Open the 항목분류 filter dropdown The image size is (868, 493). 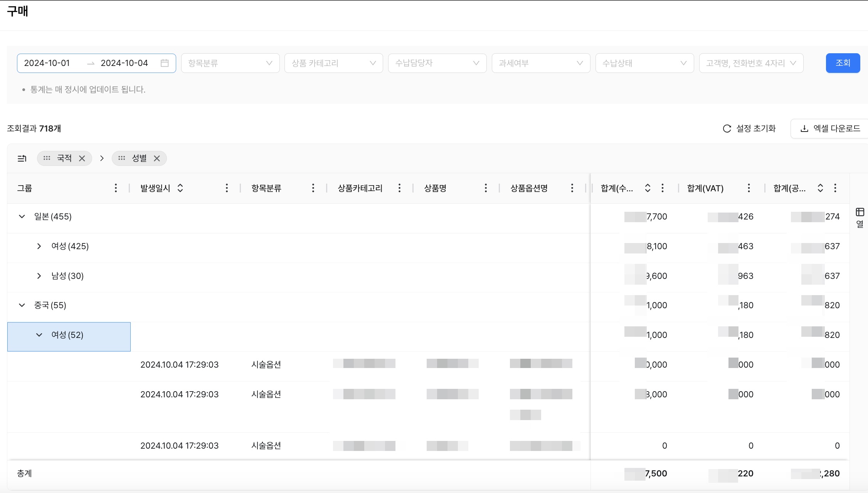230,63
